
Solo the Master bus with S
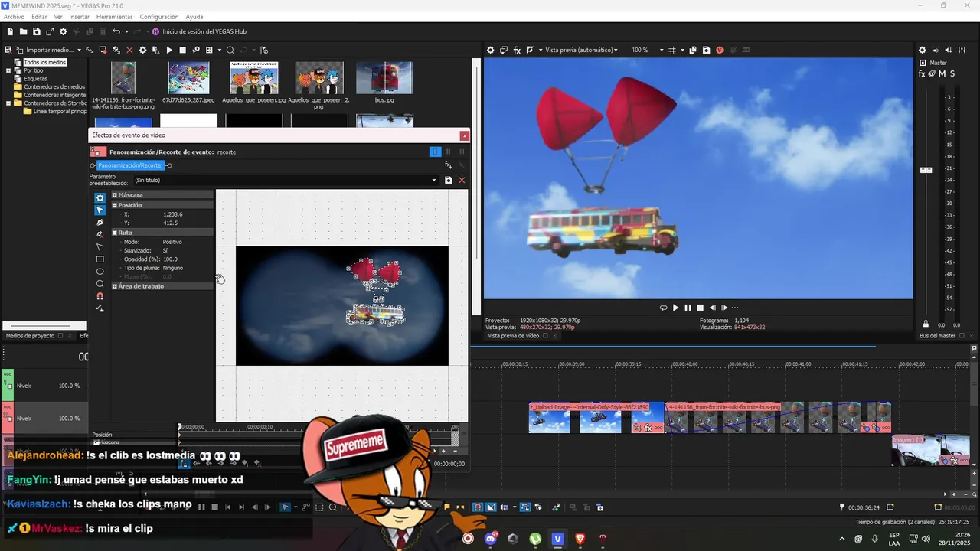pos(952,73)
